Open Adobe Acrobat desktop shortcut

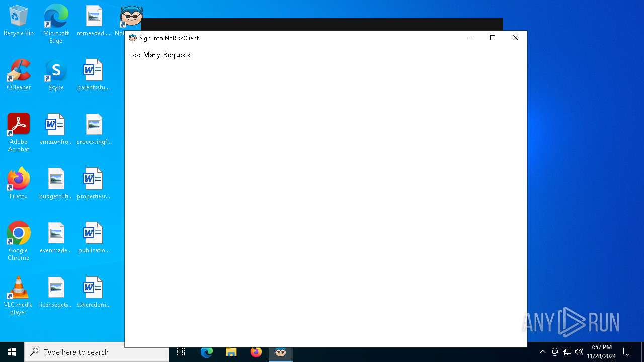tap(19, 133)
